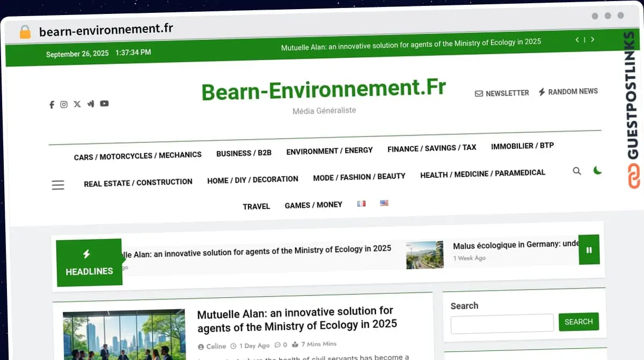Viewport: 644px width, 360px height.
Task: Open Business / B2B menu item
Action: coord(244,153)
